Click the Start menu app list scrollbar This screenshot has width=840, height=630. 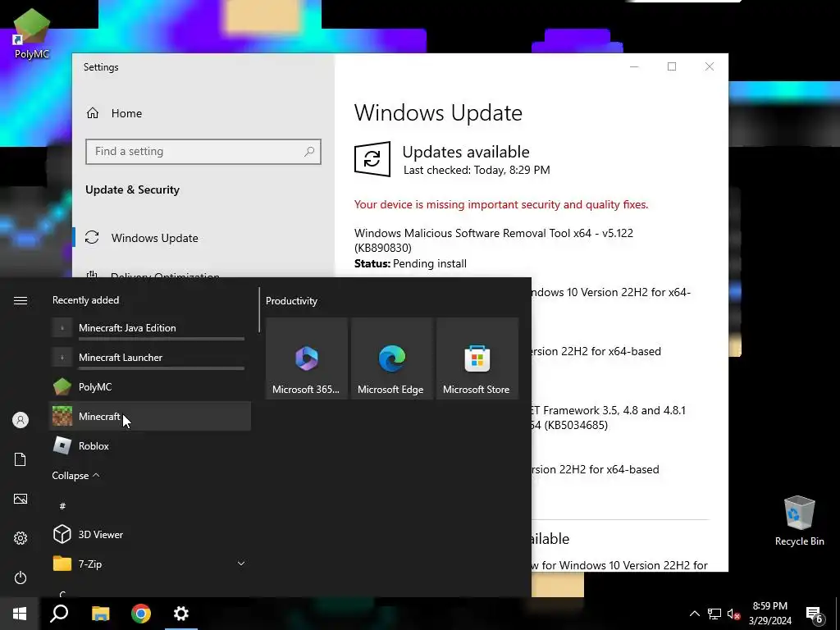pyautogui.click(x=259, y=310)
